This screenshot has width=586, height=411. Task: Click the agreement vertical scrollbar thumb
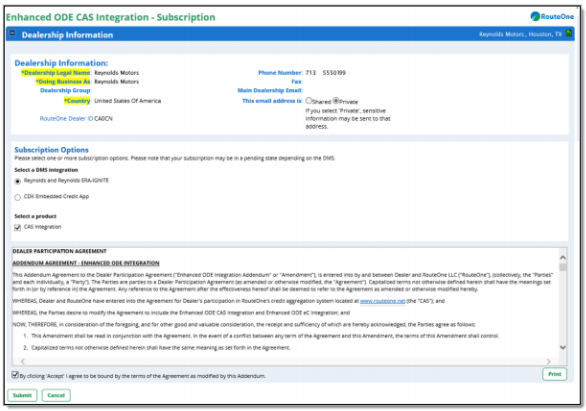pyautogui.click(x=562, y=267)
